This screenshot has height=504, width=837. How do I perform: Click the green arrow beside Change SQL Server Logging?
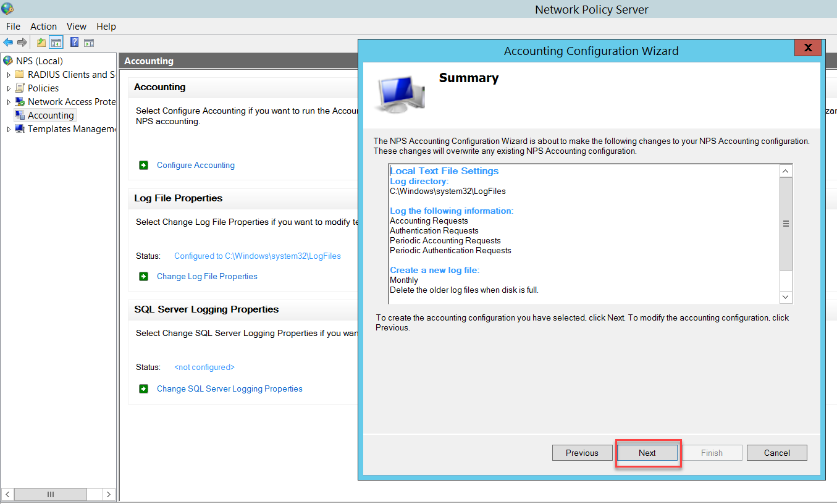click(144, 388)
